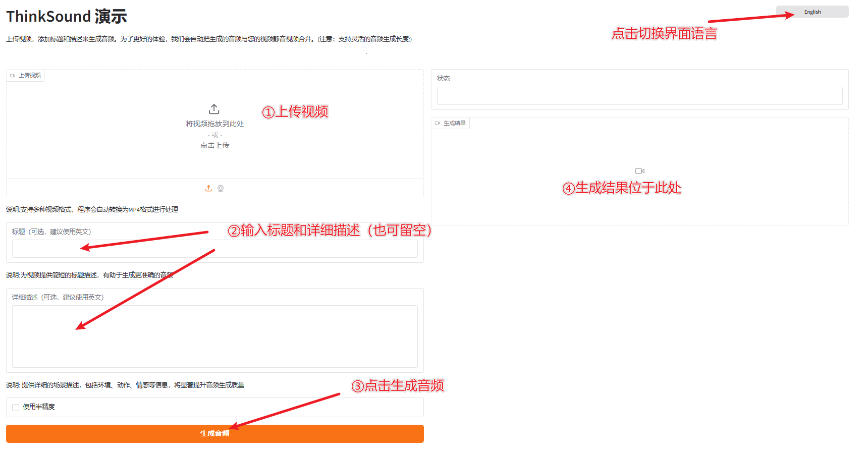Focus the 详细描述 detailed description text area
The height and width of the screenshot is (455, 868).
pos(215,336)
